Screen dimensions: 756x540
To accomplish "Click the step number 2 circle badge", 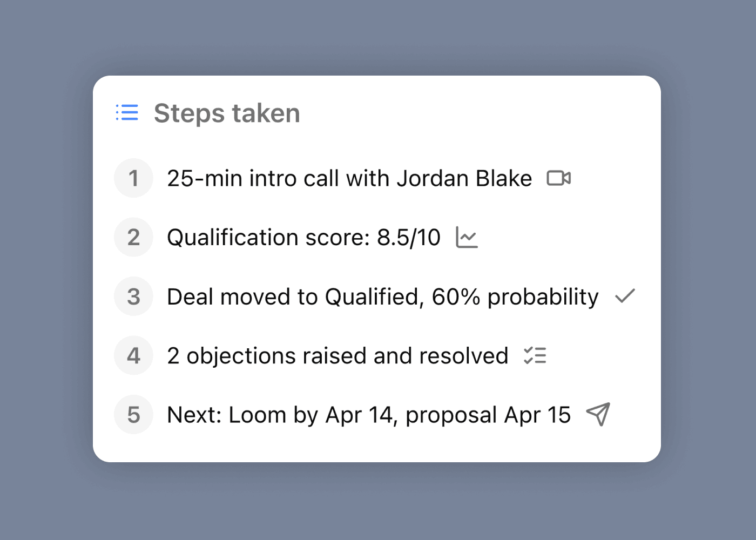I will coord(133,238).
